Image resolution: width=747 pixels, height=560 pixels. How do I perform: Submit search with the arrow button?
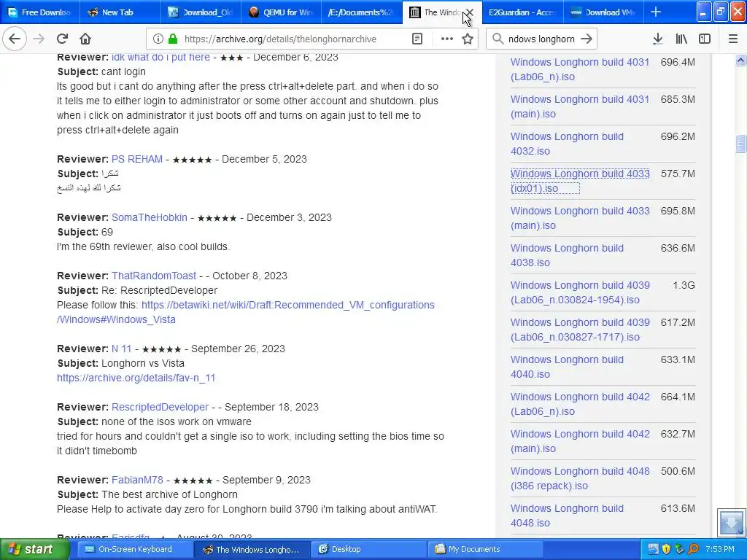tap(587, 39)
